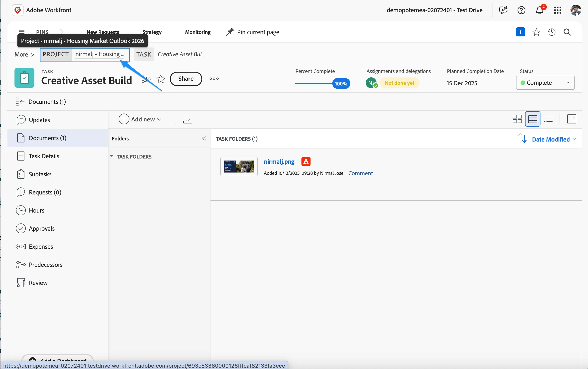Favorite the Creative Asset Build task star
The height and width of the screenshot is (369, 588).
tap(160, 79)
